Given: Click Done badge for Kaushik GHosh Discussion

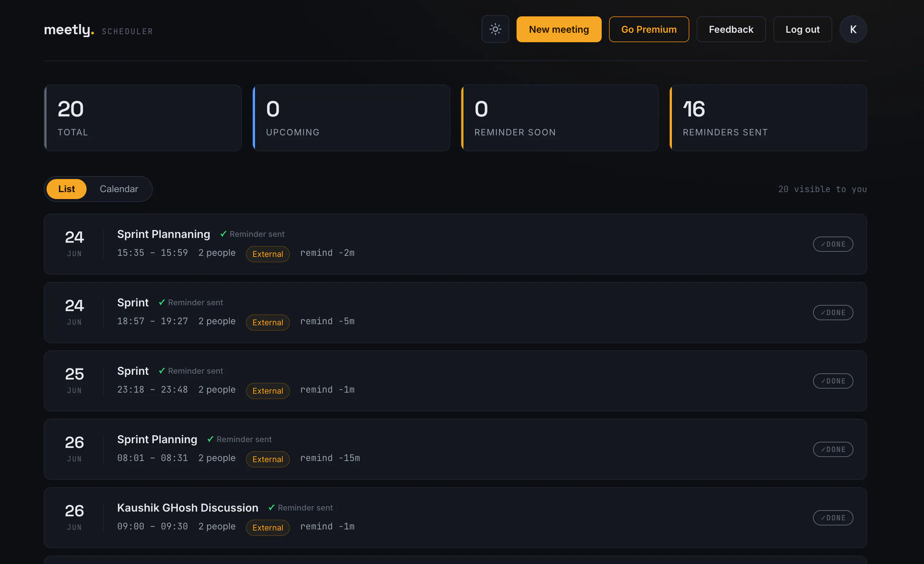Looking at the screenshot, I should (x=833, y=518).
